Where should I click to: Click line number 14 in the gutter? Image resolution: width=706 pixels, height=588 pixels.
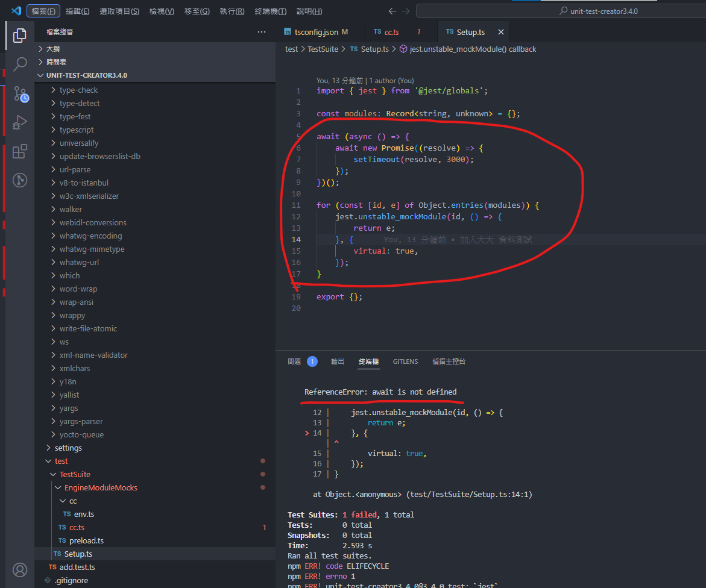tap(296, 239)
